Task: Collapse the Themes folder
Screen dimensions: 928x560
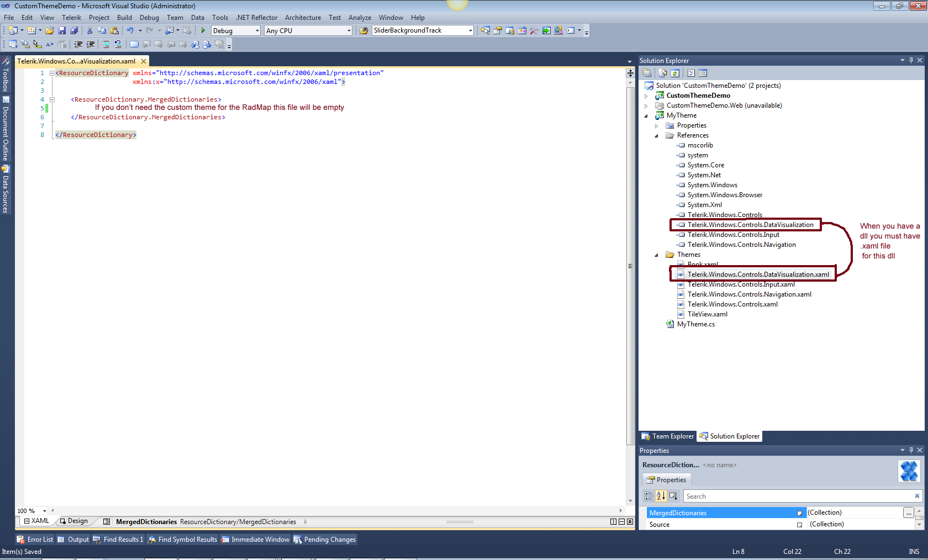Action: 657,255
